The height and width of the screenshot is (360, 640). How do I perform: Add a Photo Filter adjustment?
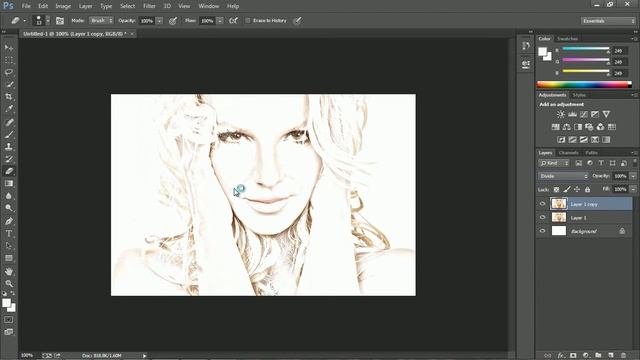pyautogui.click(x=589, y=127)
